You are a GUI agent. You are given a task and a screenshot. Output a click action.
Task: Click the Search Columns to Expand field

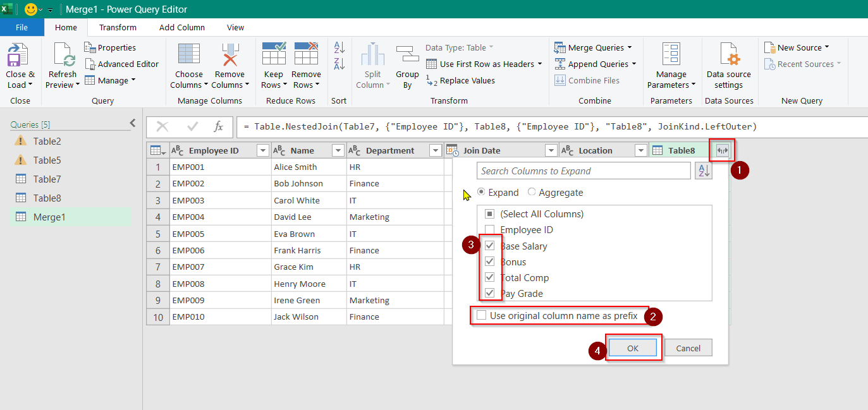[584, 171]
